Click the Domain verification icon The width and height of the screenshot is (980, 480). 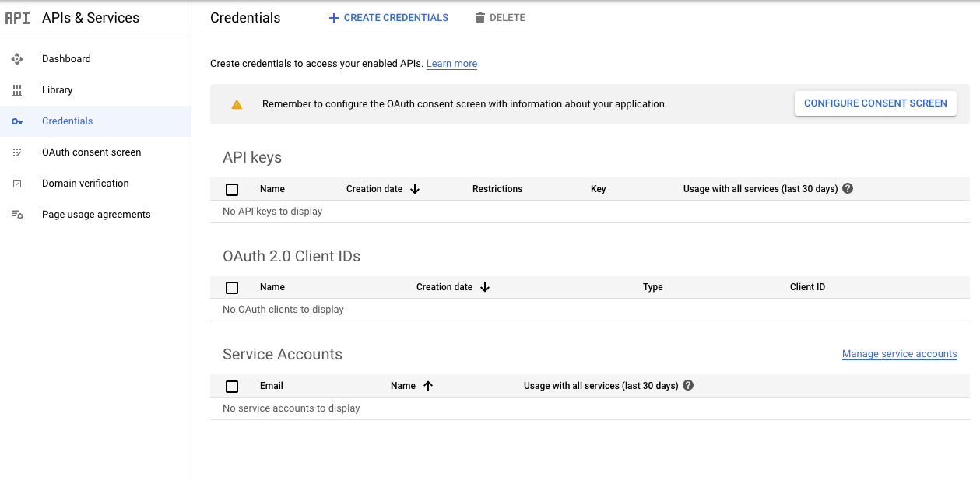pyautogui.click(x=17, y=184)
